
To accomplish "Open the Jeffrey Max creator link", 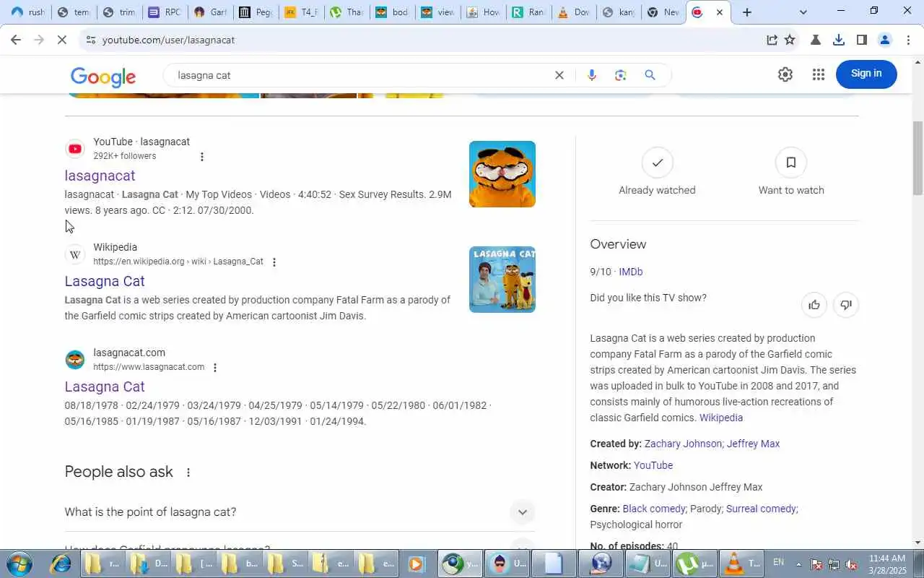I will 753,444.
